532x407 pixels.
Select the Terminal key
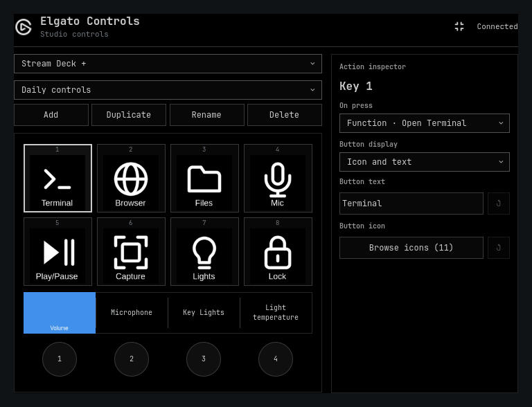(x=57, y=178)
